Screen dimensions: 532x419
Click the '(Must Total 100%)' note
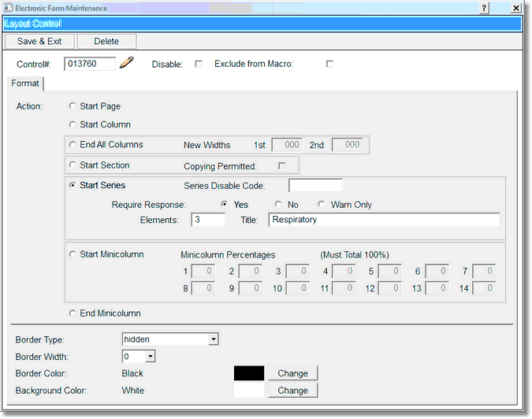pos(355,255)
